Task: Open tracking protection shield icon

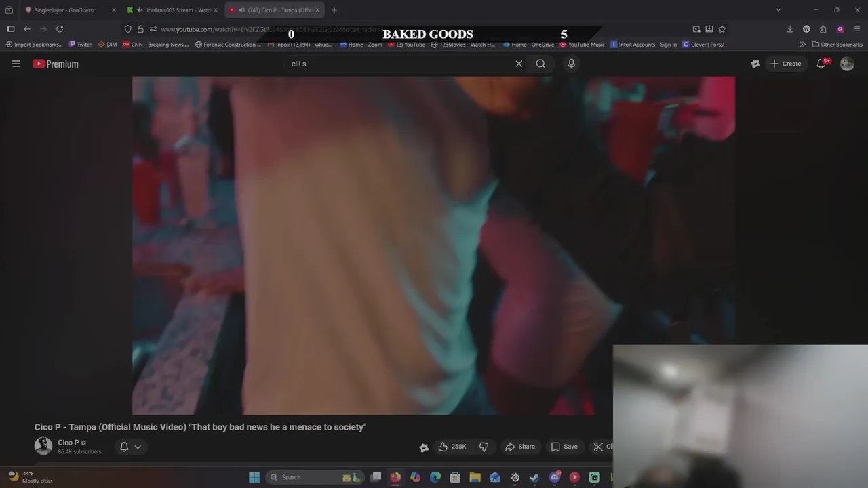Action: 127,29
